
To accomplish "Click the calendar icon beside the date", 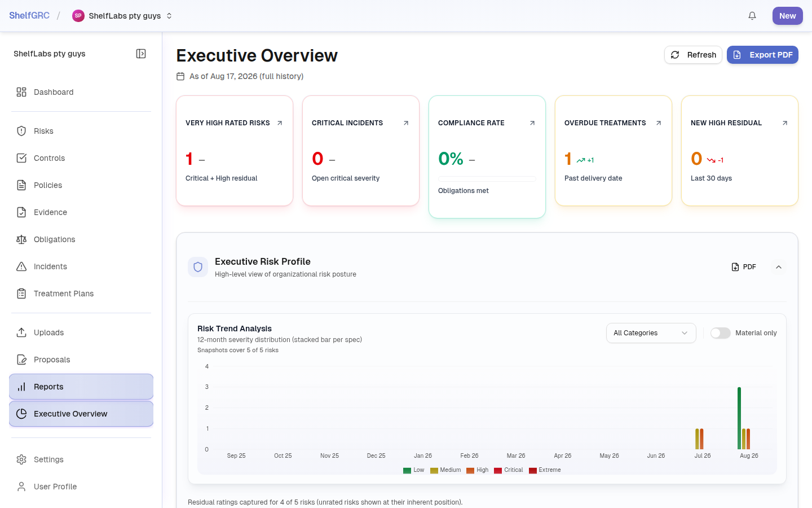I will click(180, 76).
